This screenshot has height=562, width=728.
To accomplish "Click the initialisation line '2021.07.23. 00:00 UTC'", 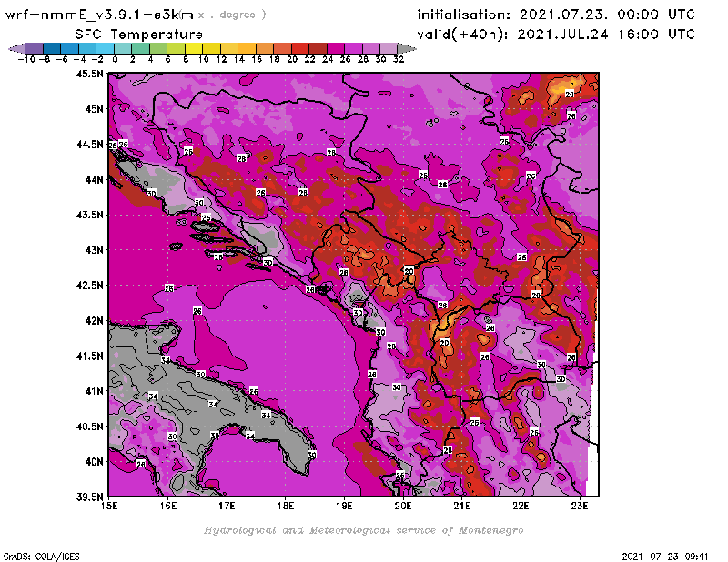I will click(x=607, y=15).
